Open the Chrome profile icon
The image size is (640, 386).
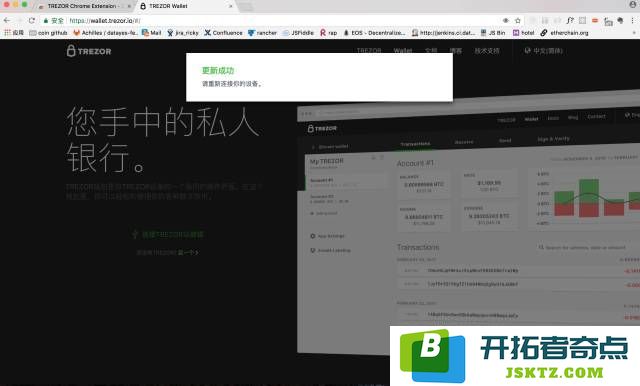pyautogui.click(x=633, y=4)
